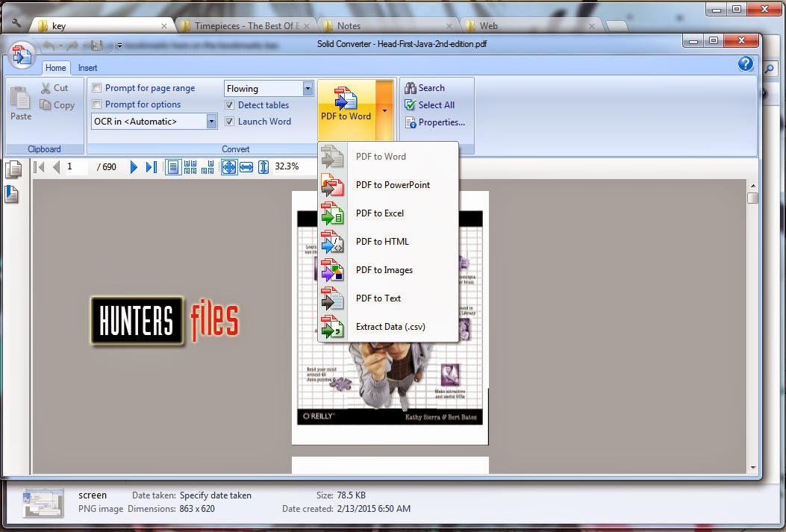Click the PDF to PowerPoint icon
Screen dimensions: 786x532
tap(332, 185)
